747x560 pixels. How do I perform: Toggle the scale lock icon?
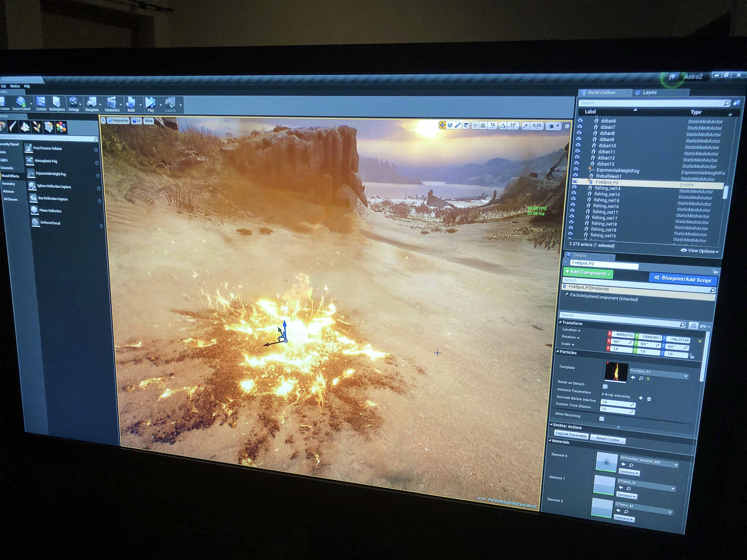coord(692,356)
